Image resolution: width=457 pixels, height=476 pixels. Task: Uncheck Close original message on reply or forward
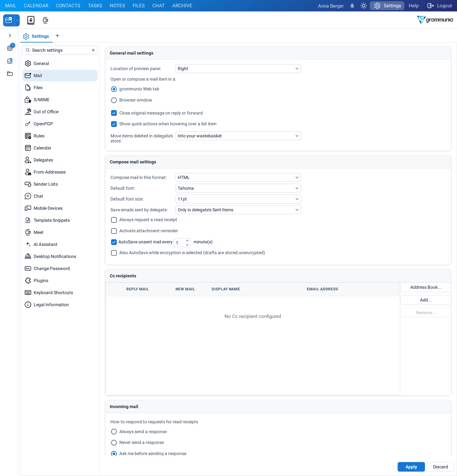pos(114,113)
